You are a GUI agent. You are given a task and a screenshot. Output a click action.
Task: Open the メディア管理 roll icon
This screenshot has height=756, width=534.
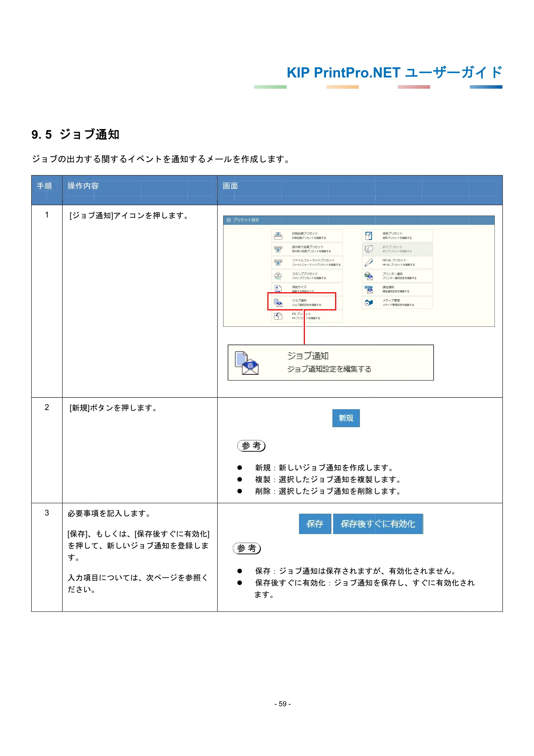(x=369, y=303)
